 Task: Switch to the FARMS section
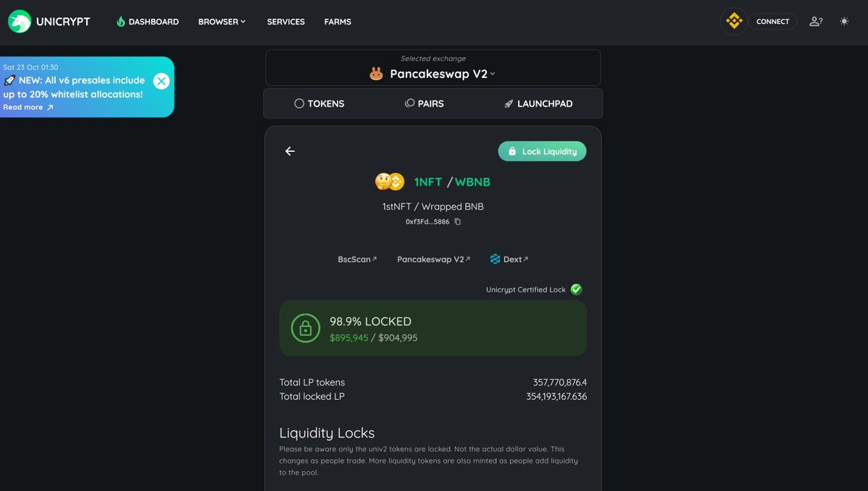337,21
